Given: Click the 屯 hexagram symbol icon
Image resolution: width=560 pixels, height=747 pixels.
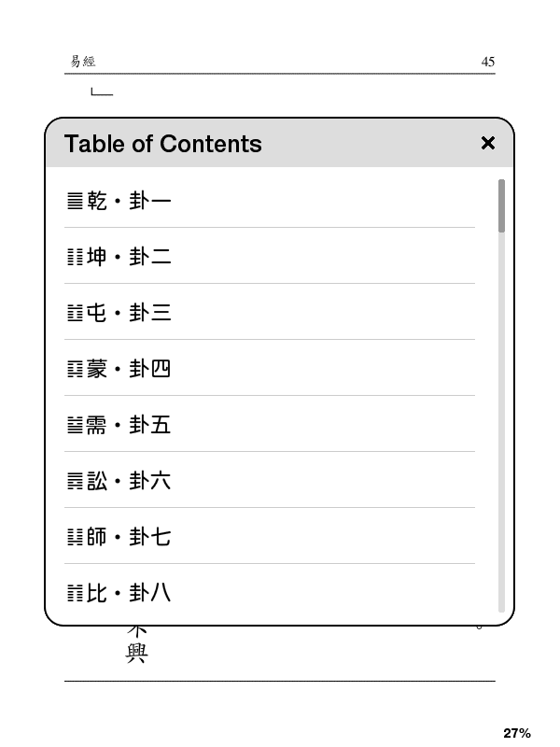Looking at the screenshot, I should click(75, 313).
